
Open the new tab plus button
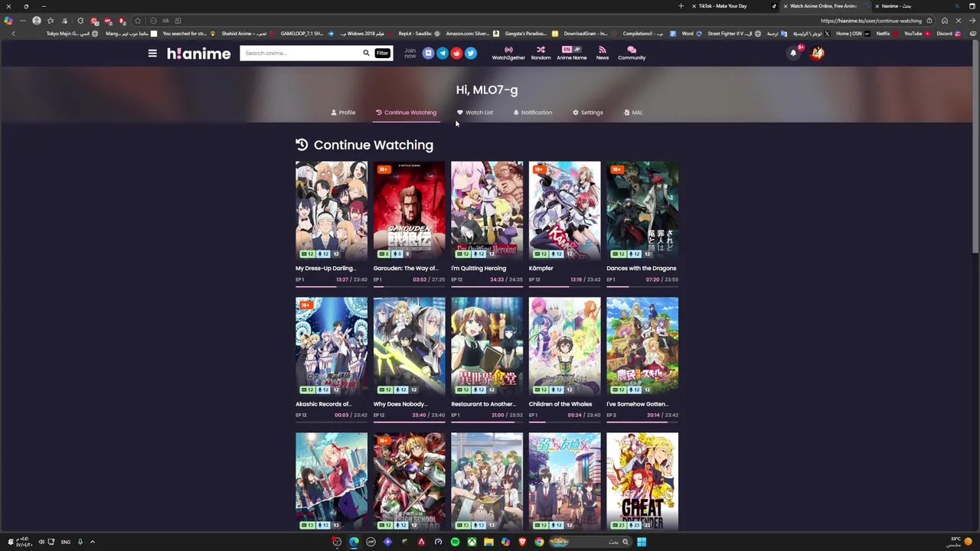pyautogui.click(x=681, y=6)
